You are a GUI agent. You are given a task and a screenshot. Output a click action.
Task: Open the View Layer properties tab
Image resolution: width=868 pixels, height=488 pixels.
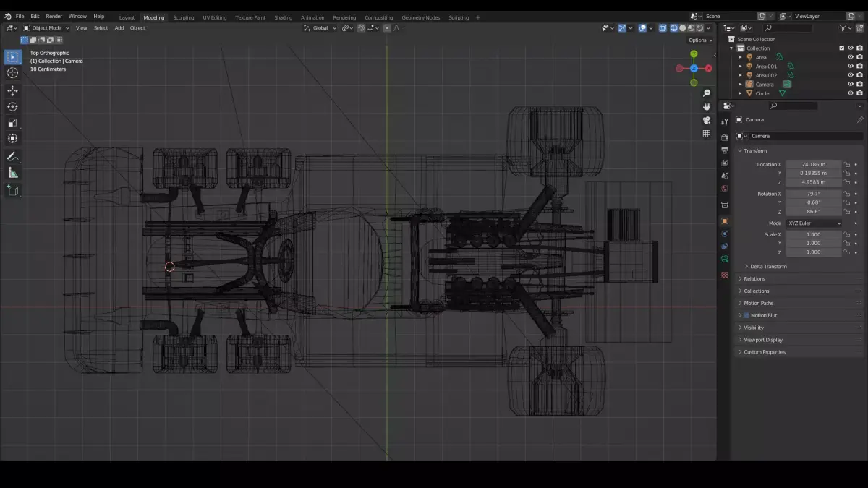click(725, 163)
